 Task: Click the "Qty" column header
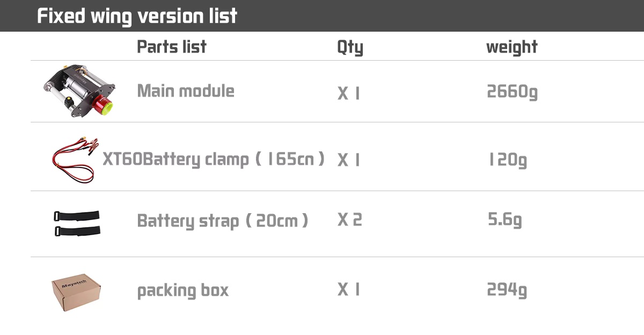tap(350, 47)
